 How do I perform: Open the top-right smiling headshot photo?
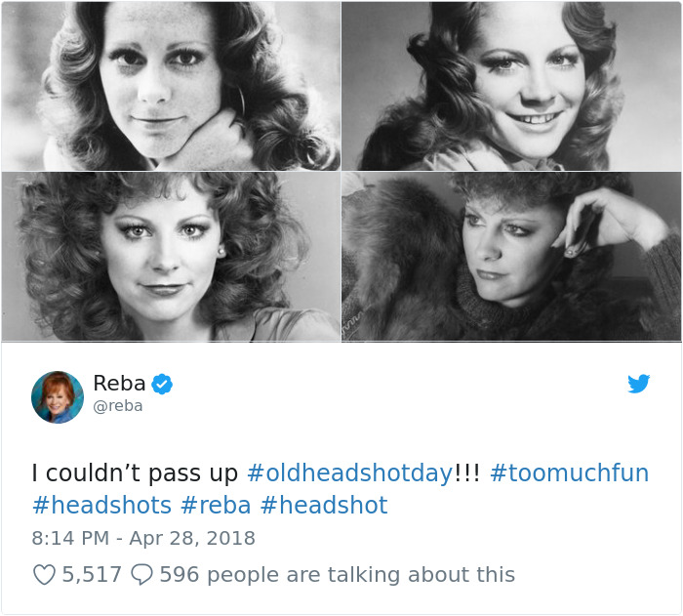point(511,86)
